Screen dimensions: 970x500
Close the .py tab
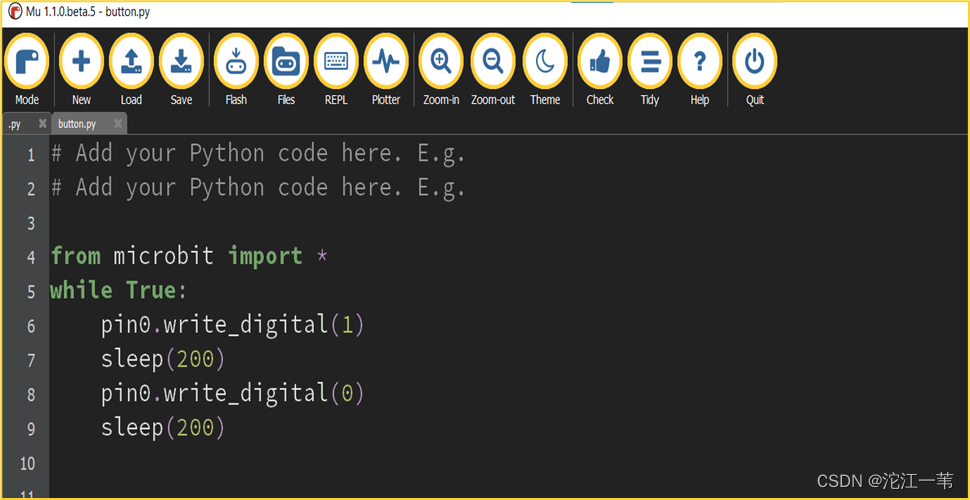43,124
